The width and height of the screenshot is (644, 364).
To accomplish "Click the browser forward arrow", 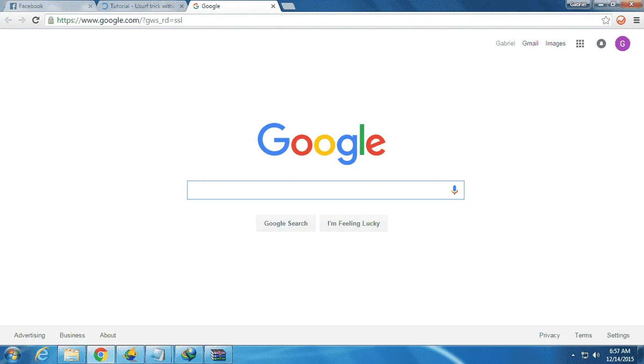I will (x=22, y=20).
